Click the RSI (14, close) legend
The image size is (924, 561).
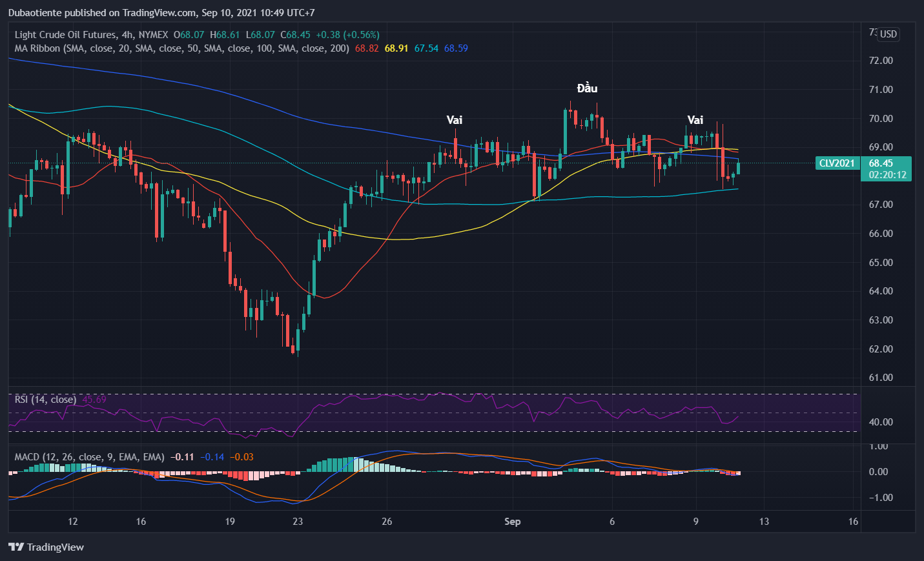pos(45,400)
